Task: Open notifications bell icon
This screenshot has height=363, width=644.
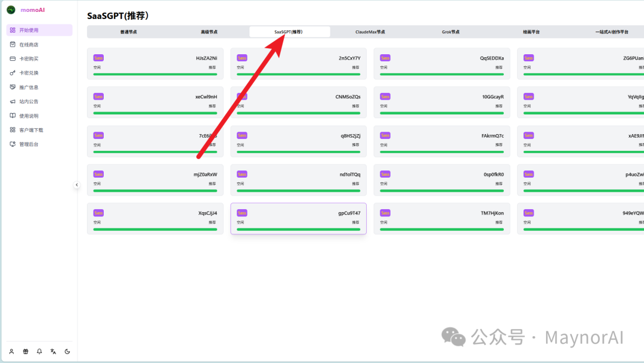Action: point(39,352)
